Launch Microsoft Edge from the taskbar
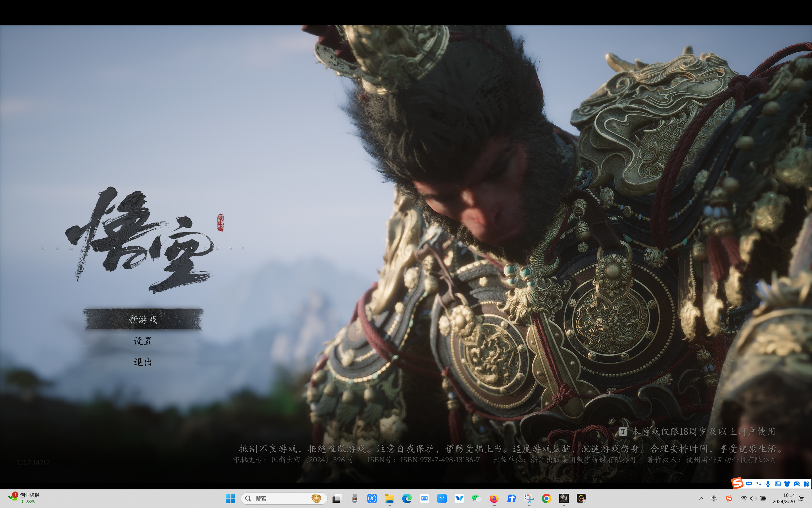812x508 pixels. [407, 498]
